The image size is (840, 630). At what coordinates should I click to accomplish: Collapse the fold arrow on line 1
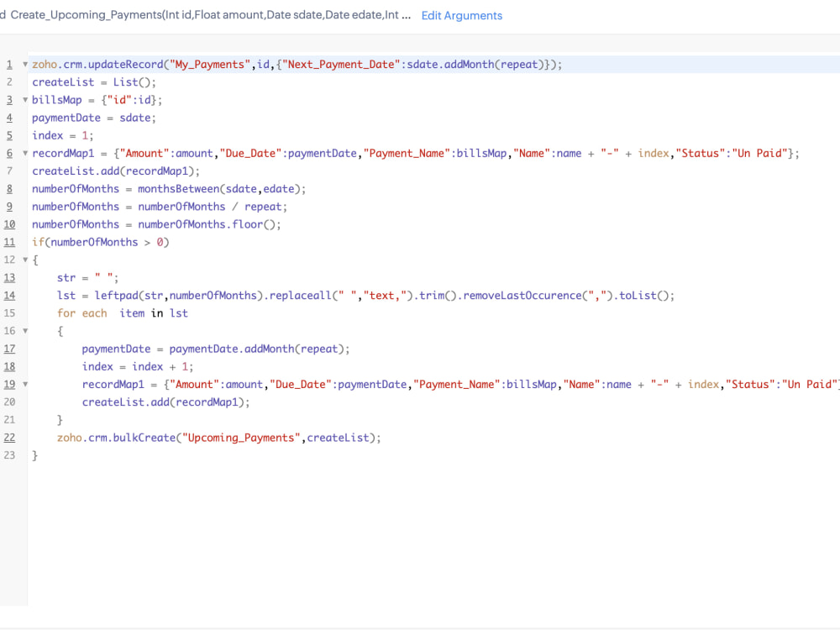pos(25,65)
